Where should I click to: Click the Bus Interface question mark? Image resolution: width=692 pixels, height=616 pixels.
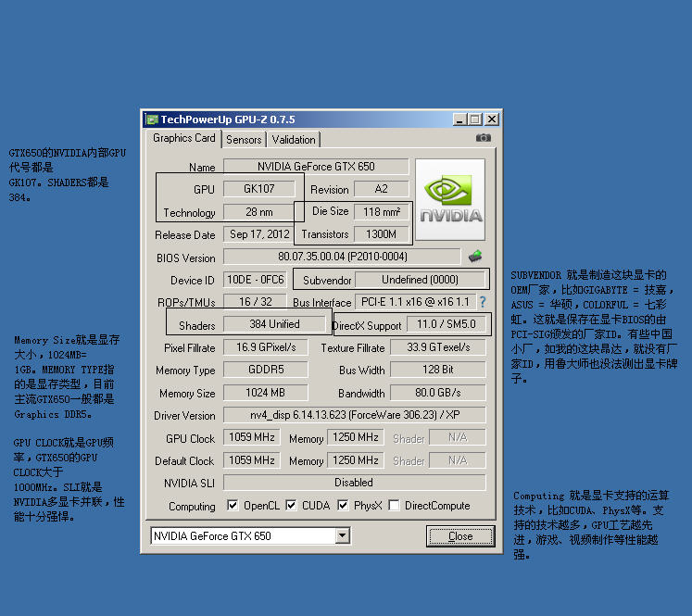484,302
